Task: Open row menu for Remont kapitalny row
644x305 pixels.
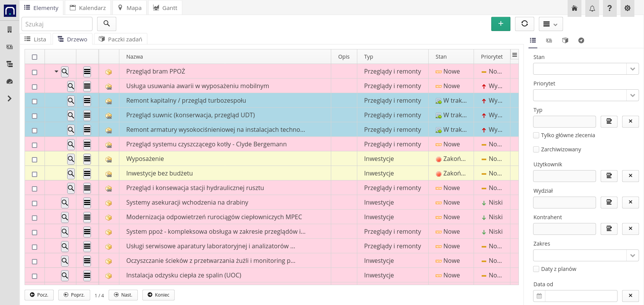Action: point(87,100)
